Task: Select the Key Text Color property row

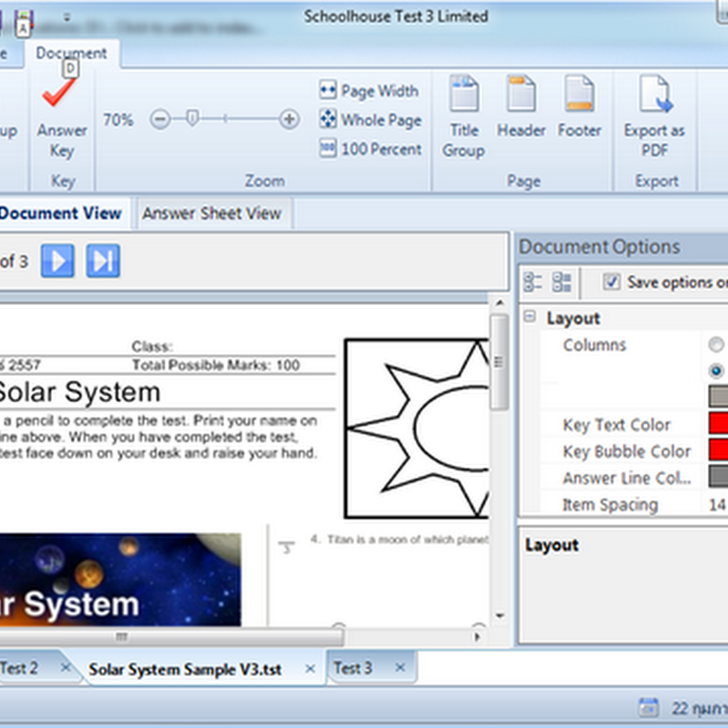Action: click(633, 424)
